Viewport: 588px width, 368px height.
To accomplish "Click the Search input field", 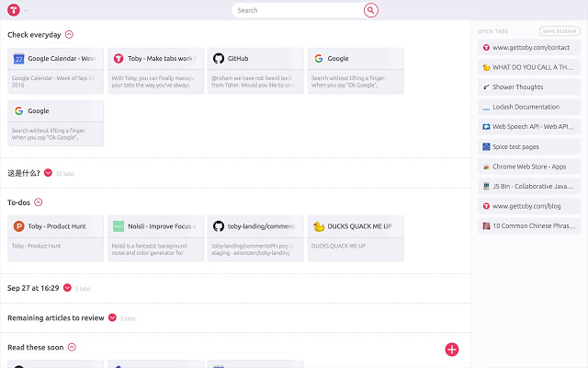I will [x=298, y=10].
